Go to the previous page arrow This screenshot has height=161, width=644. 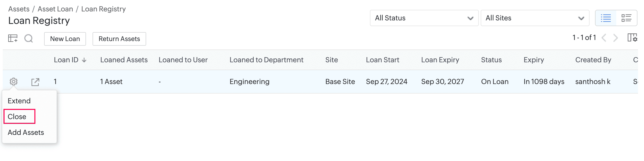604,38
